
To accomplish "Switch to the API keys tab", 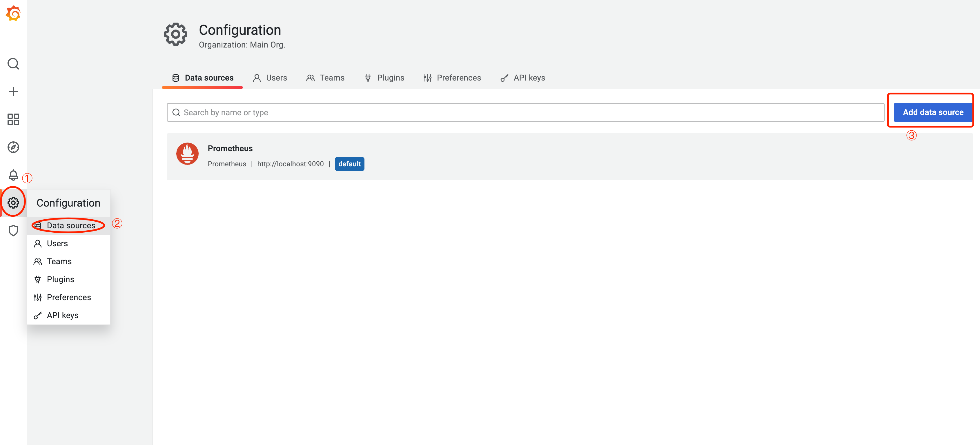I will (523, 78).
